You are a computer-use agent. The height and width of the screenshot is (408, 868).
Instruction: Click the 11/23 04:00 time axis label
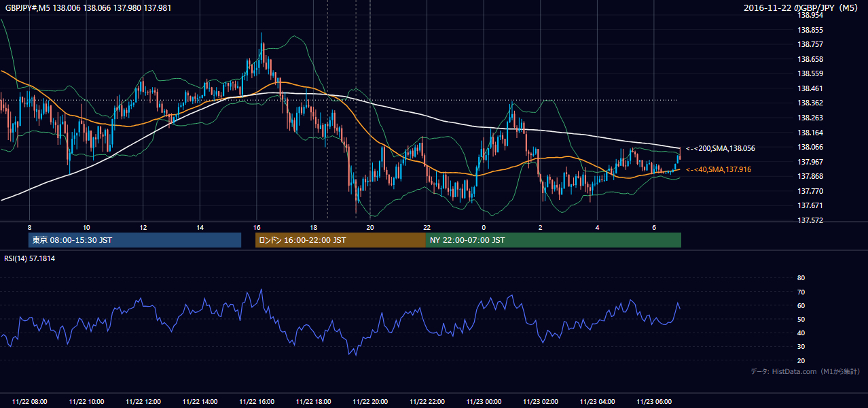pos(597,402)
